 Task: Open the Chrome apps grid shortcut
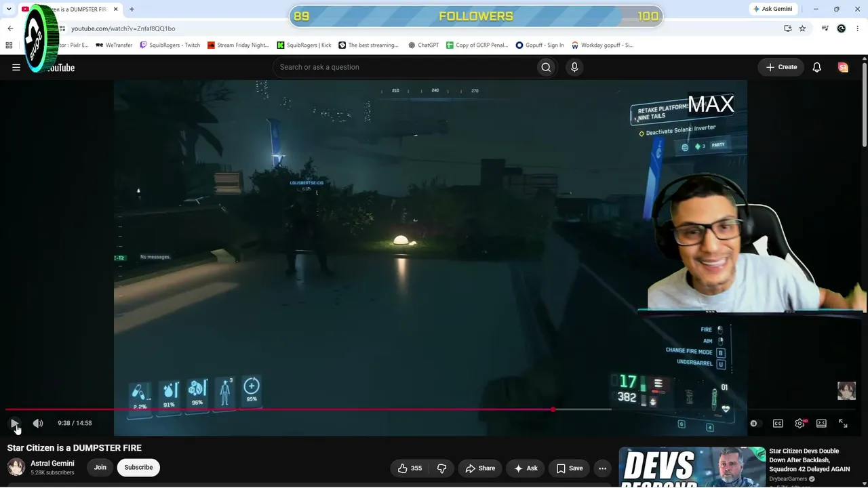(9, 45)
